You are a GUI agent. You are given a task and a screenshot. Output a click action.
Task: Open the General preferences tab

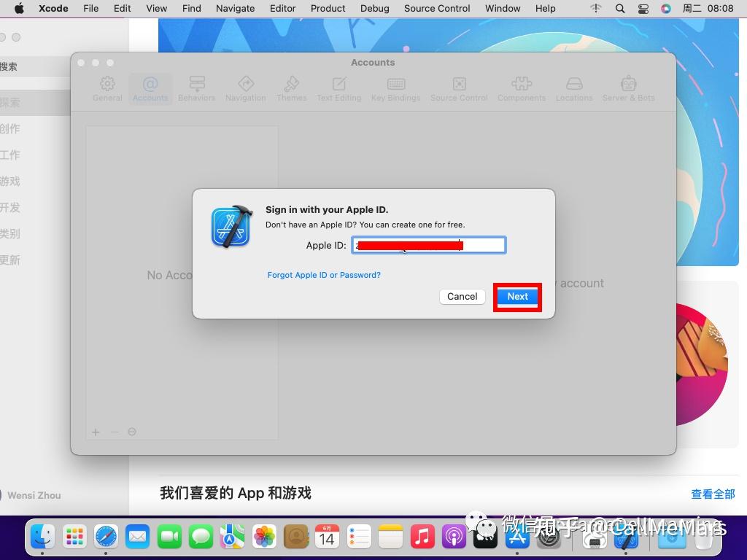click(107, 89)
